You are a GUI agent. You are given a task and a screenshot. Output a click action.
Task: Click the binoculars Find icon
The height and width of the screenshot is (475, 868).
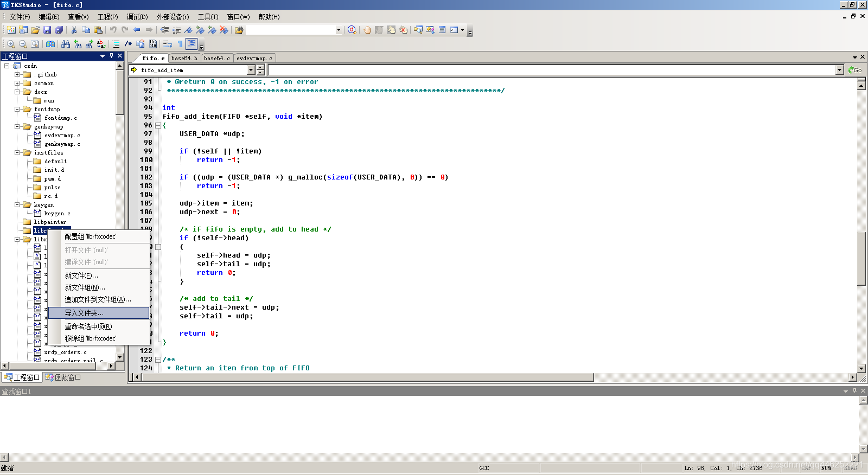(x=66, y=44)
